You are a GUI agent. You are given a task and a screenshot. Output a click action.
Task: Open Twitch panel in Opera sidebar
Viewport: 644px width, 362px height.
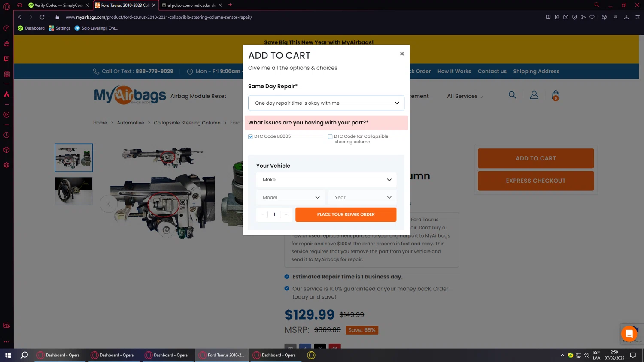pos(6,59)
